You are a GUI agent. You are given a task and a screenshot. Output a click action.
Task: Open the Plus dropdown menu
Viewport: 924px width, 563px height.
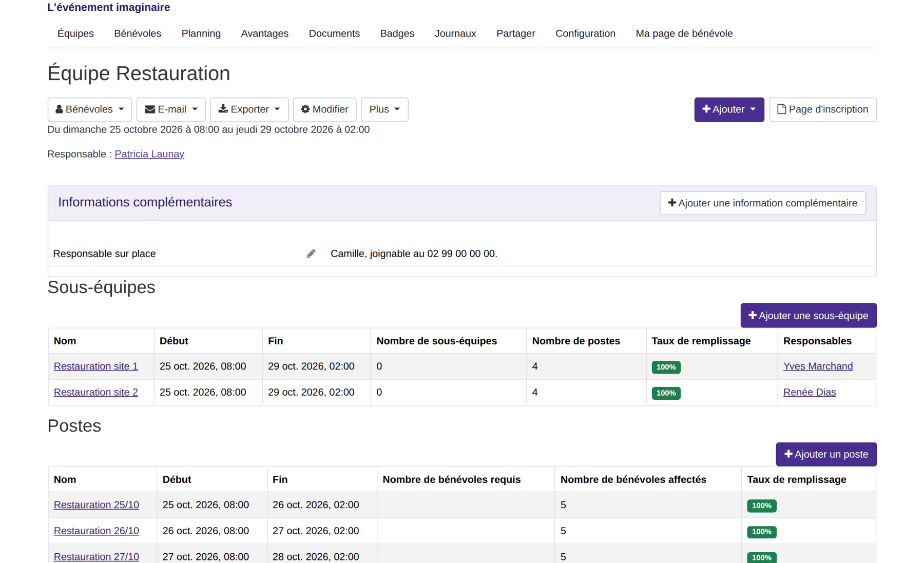coord(384,109)
